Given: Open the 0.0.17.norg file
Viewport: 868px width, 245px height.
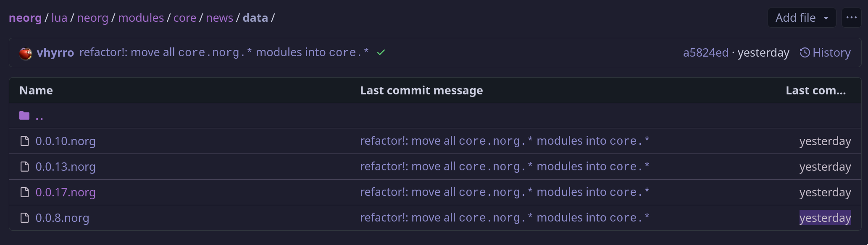Looking at the screenshot, I should [x=66, y=193].
